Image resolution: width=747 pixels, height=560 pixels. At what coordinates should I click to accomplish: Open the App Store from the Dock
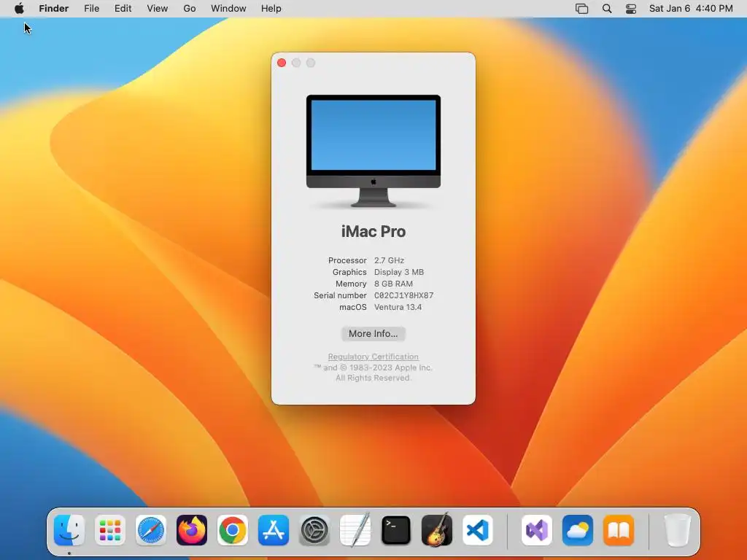pyautogui.click(x=274, y=530)
